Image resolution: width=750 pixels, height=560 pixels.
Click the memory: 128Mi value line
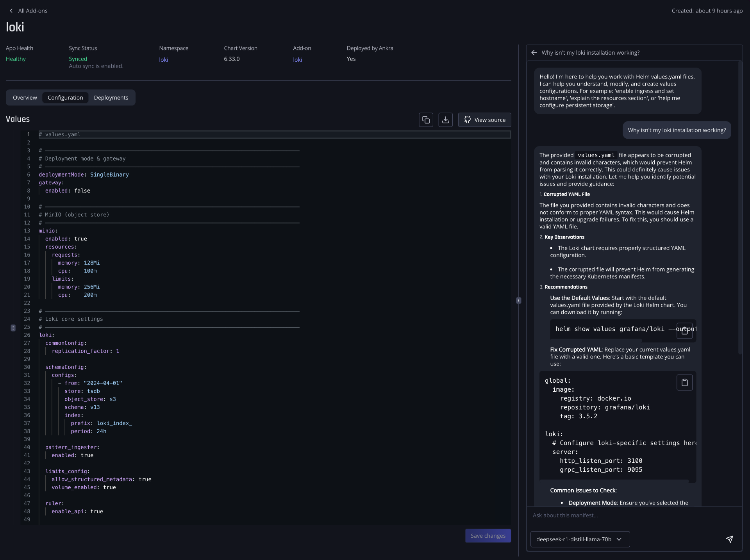[79, 263]
